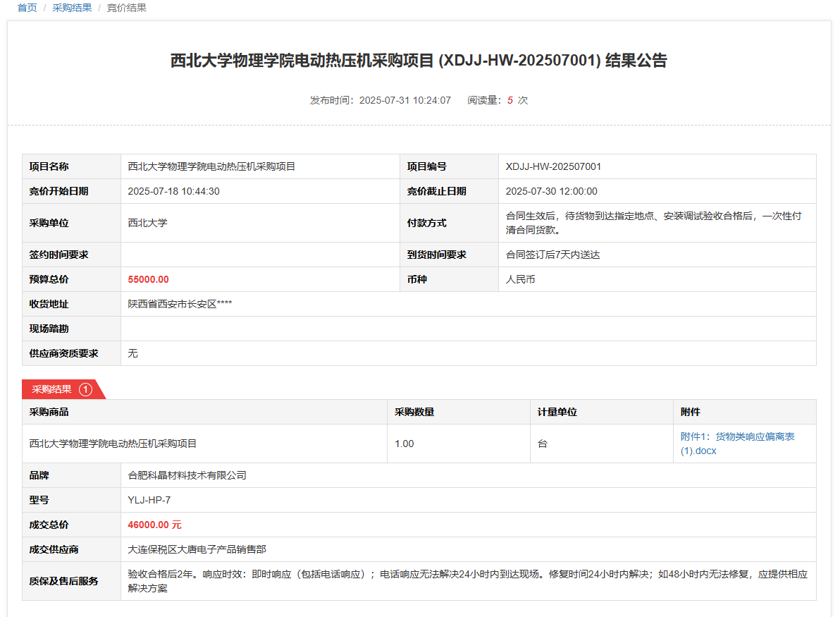Click the publish time 2025-07-31 10:24:07
840x617 pixels.
tap(404, 100)
